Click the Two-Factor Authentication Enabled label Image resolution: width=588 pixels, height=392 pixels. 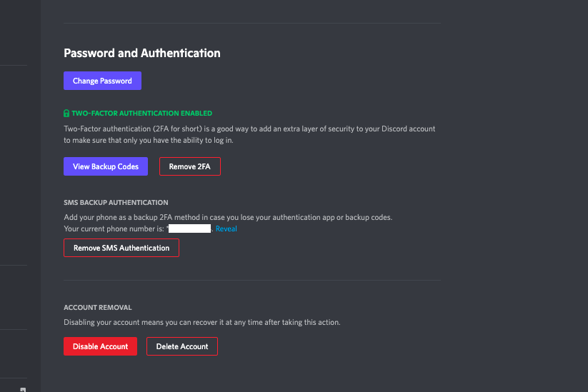click(x=141, y=114)
